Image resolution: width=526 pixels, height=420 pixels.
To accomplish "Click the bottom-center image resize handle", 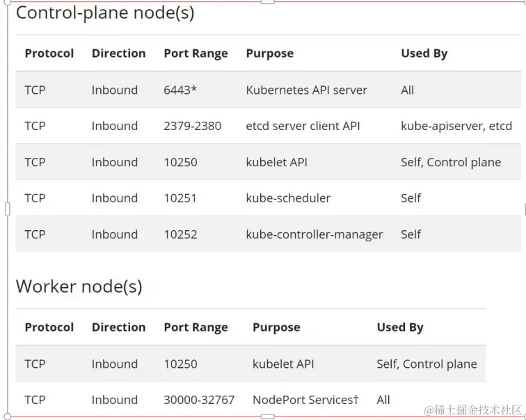I will [x=267, y=417].
